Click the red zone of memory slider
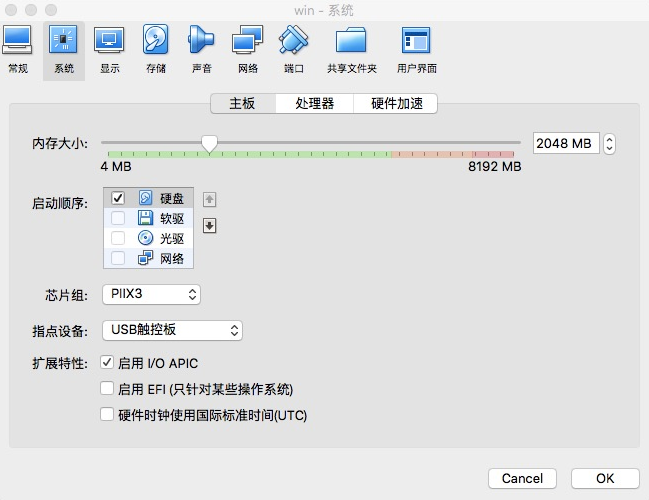649x500 pixels. click(x=493, y=154)
